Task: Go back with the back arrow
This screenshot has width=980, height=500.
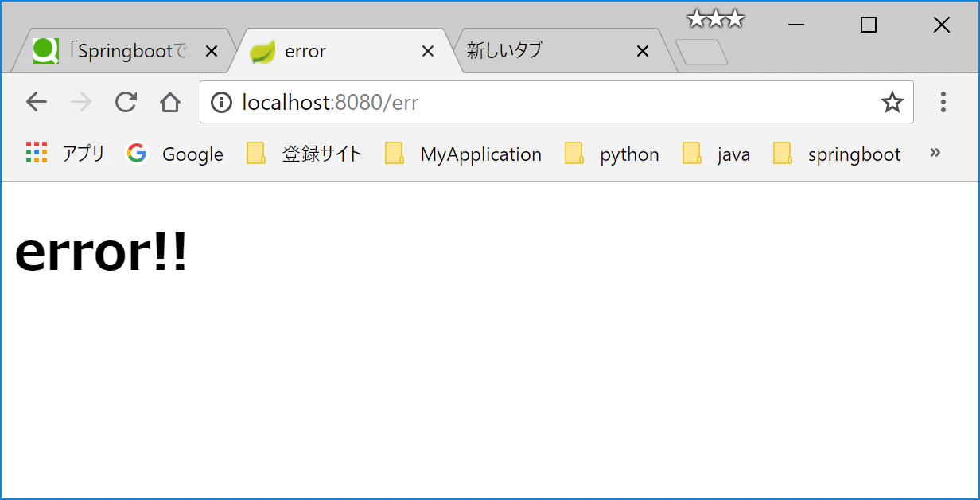Action: 37,102
